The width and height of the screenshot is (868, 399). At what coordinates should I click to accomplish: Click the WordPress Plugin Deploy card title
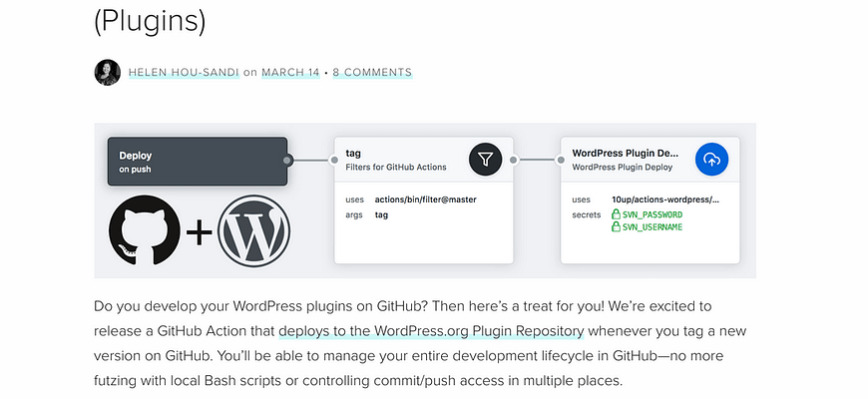(626, 154)
